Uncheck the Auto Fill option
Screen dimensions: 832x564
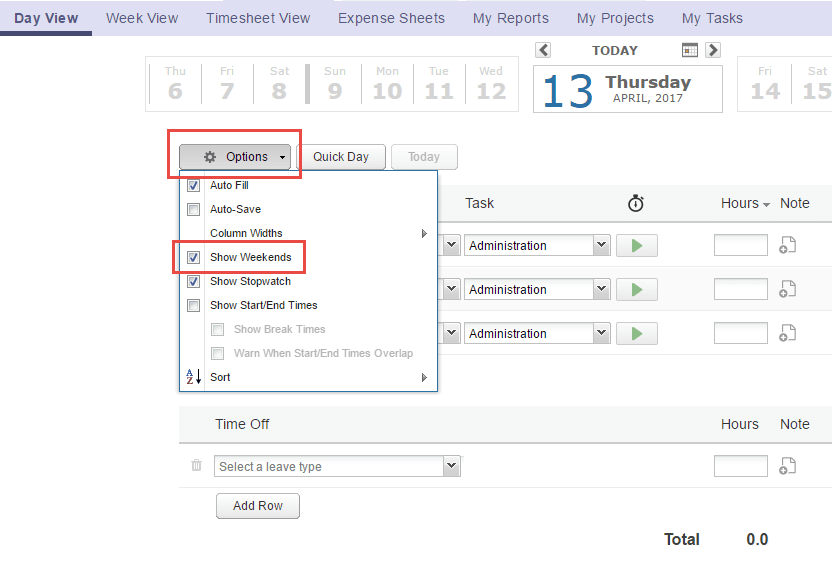click(x=194, y=186)
